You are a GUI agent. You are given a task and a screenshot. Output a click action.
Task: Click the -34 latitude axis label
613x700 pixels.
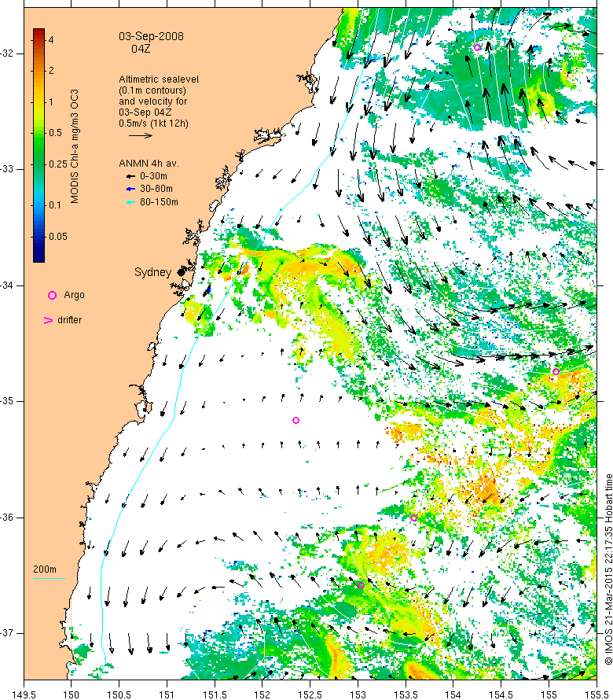(7, 286)
